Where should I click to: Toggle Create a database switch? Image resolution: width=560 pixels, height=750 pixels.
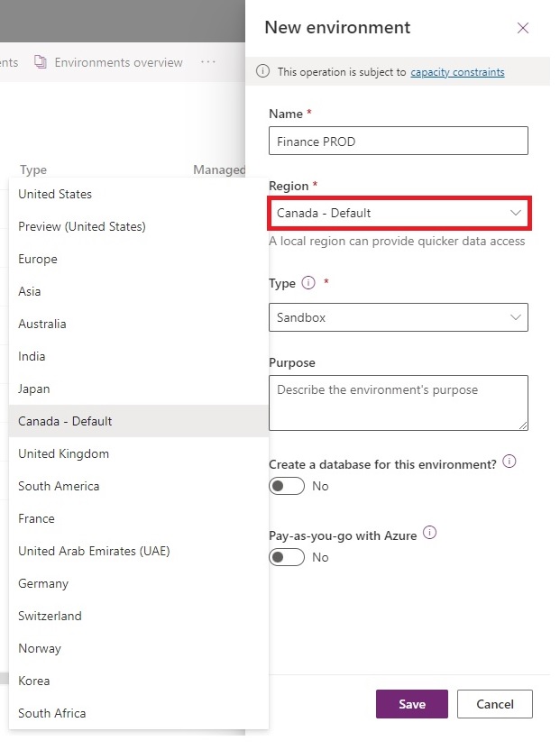coord(287,486)
